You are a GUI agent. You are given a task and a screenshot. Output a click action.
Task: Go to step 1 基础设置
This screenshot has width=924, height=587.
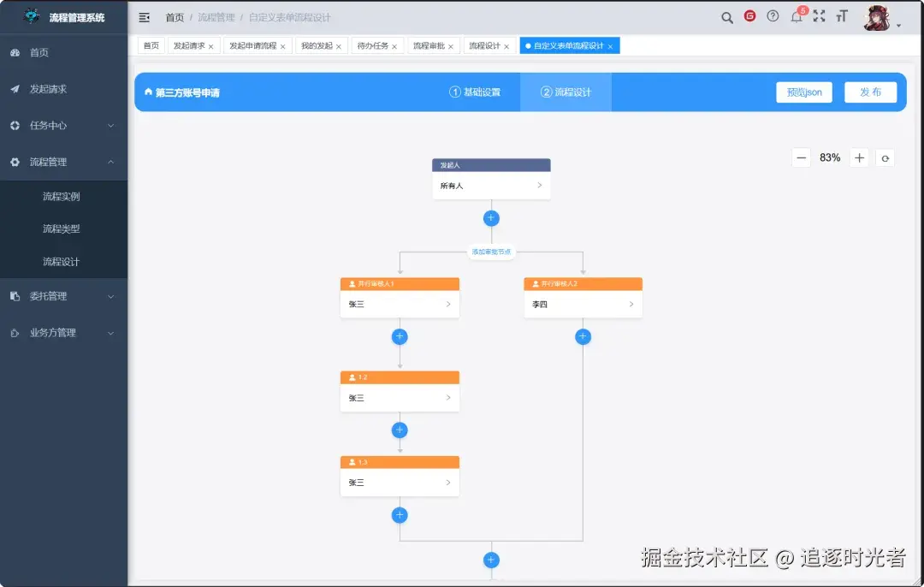click(475, 92)
